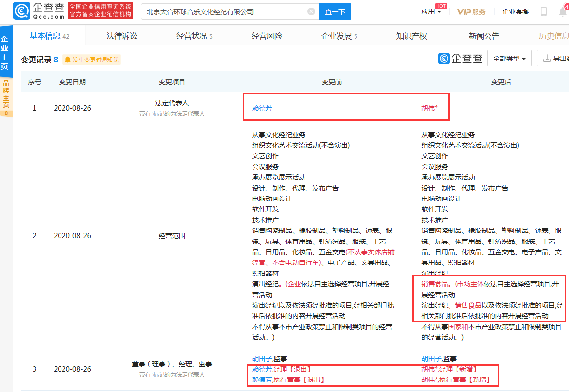Clear the search box with the X icon
569x392 pixels.
(x=311, y=11)
